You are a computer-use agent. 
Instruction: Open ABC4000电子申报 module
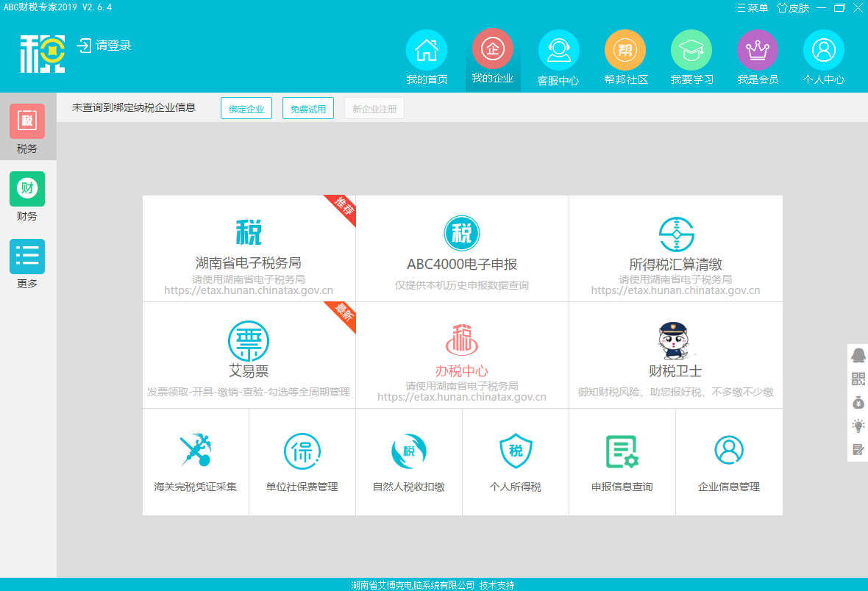click(x=462, y=248)
